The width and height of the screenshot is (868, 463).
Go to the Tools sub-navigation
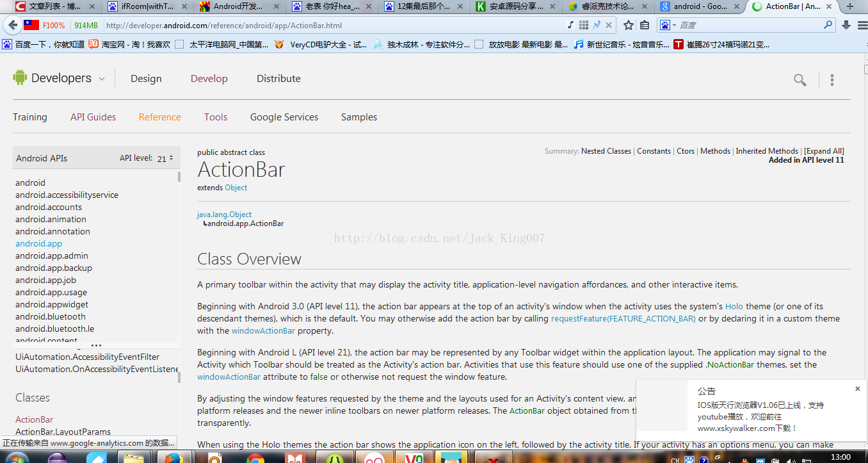click(x=216, y=117)
